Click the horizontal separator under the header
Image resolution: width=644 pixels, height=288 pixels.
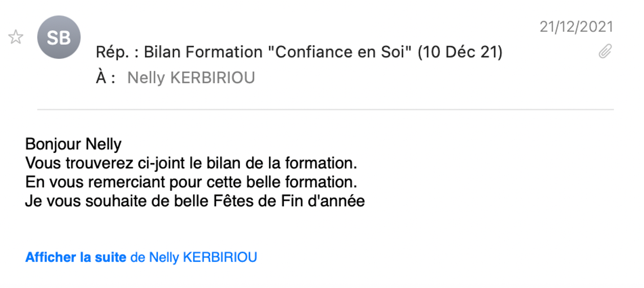tap(325, 110)
